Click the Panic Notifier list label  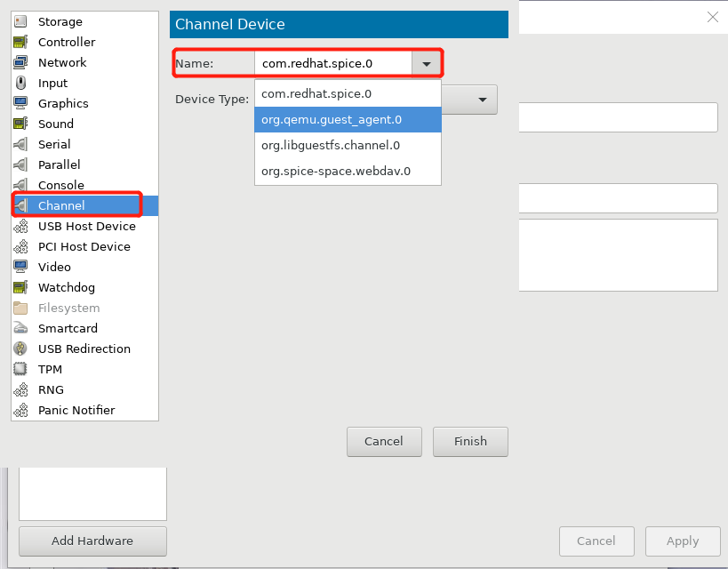click(76, 410)
